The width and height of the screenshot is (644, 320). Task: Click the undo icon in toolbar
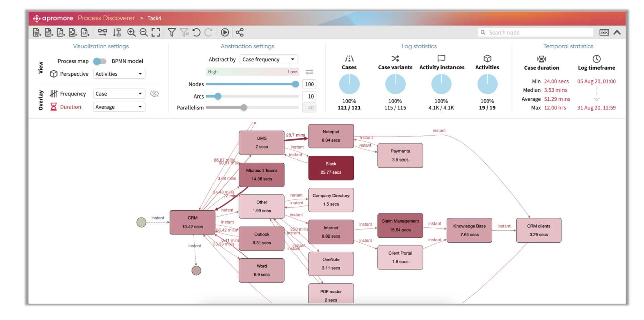pyautogui.click(x=197, y=33)
